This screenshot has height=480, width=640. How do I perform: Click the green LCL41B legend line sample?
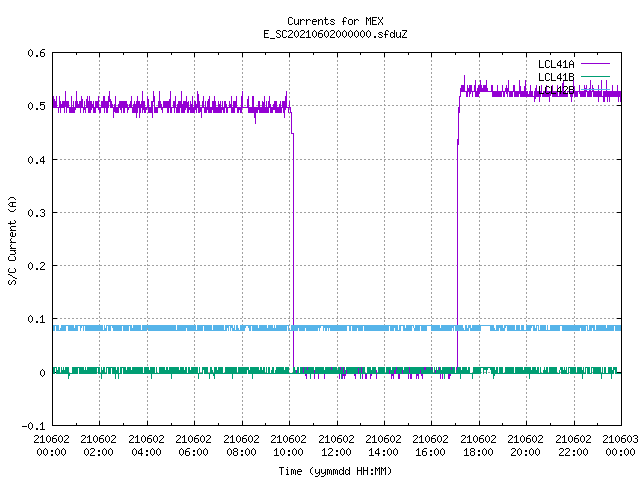coord(595,76)
